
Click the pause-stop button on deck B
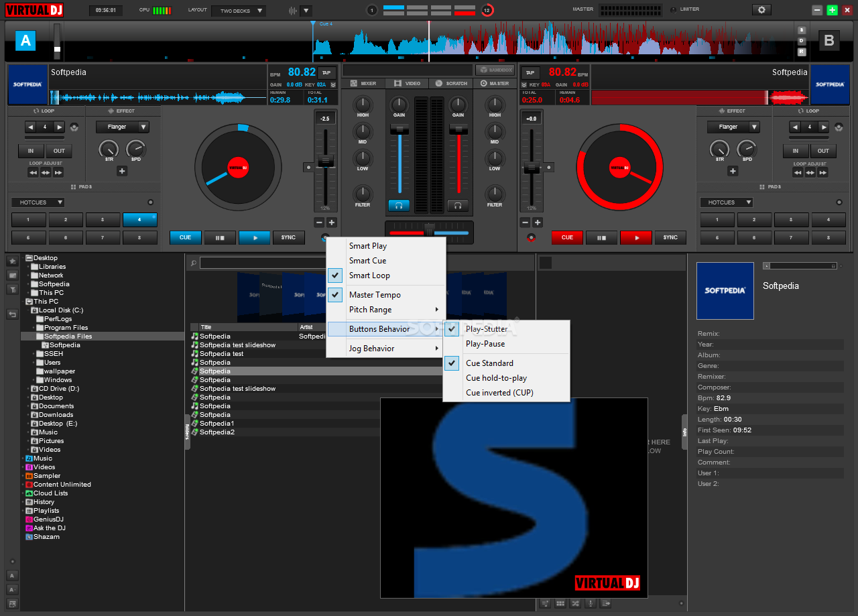(x=601, y=237)
